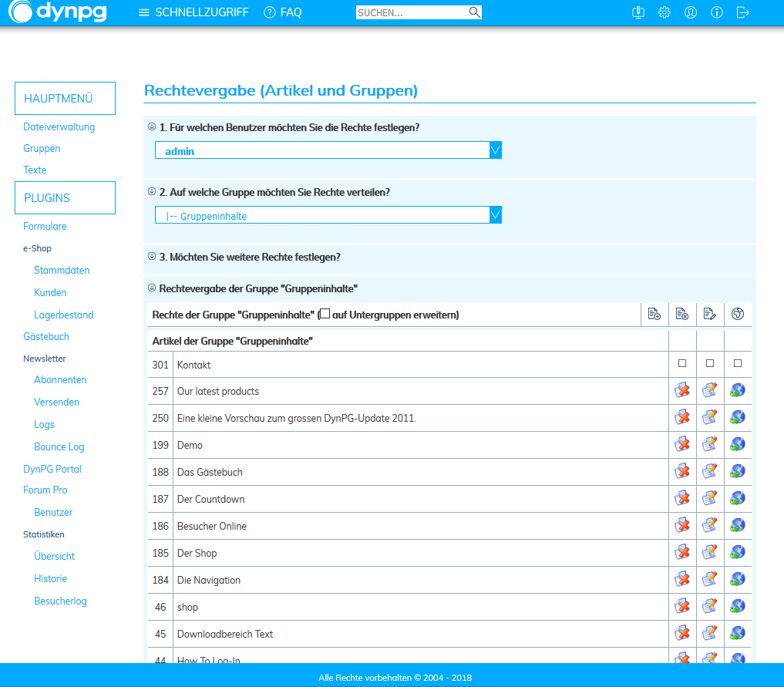
Task: Open the group dropdown showing 'Gruppeninhalte'
Action: coord(328,215)
